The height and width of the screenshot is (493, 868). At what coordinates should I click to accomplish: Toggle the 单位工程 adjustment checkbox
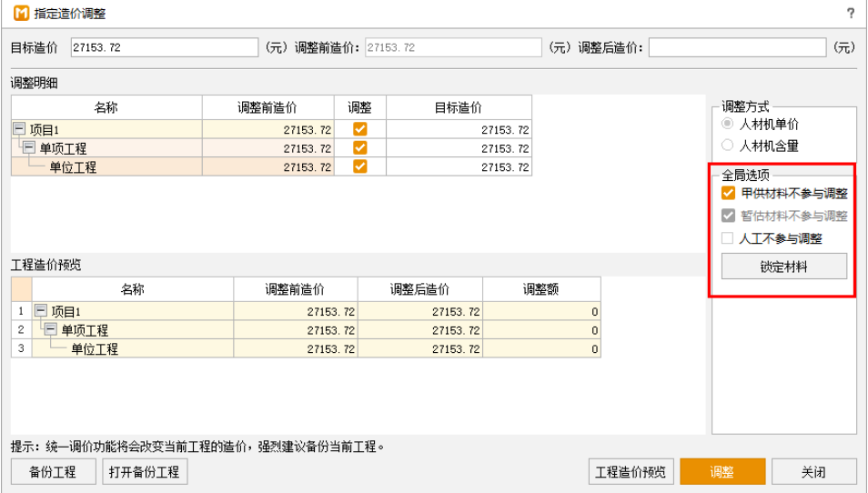[360, 166]
